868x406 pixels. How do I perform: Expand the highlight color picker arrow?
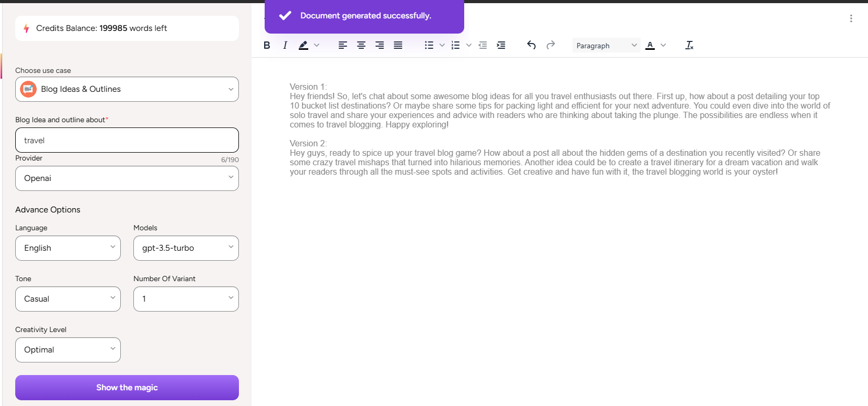[x=317, y=46]
